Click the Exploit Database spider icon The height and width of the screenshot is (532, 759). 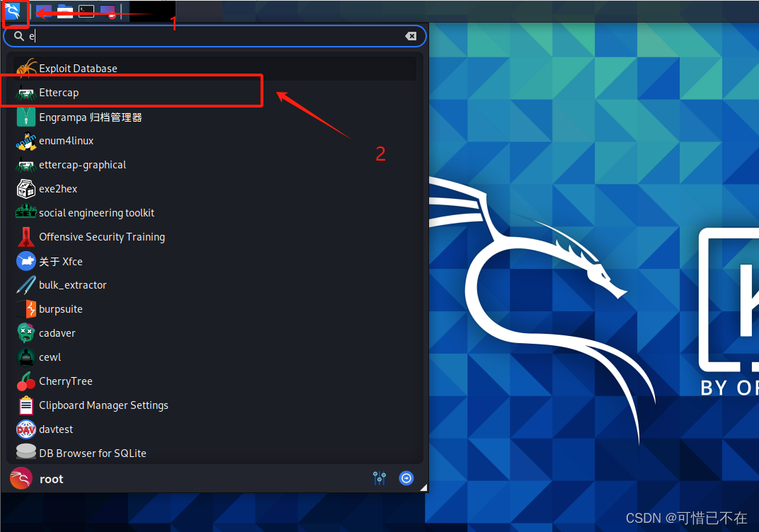pos(26,68)
